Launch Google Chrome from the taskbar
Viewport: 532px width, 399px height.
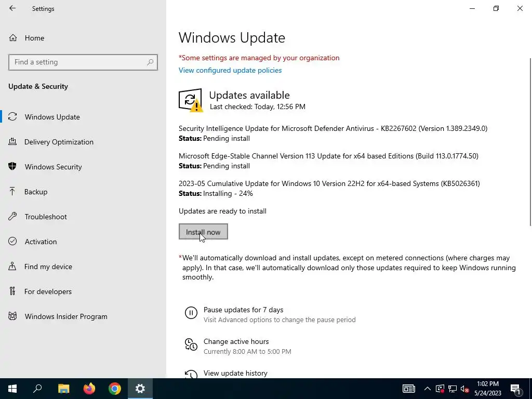115,389
